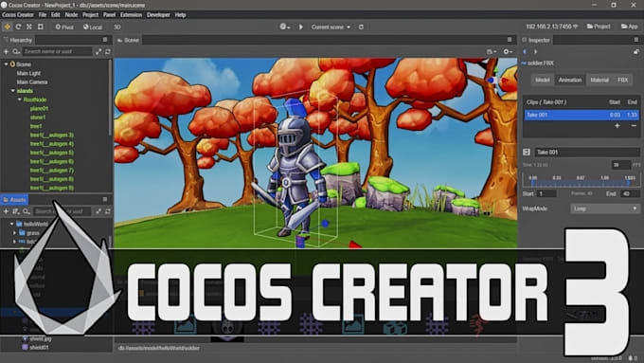The image size is (644, 363).
Task: Switch to the Scene panel tab
Action: 128,40
